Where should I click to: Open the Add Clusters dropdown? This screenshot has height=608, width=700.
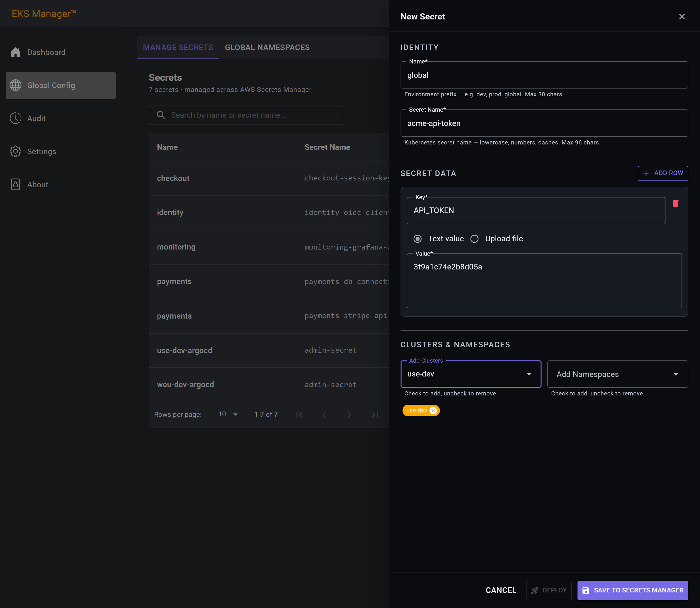point(471,374)
